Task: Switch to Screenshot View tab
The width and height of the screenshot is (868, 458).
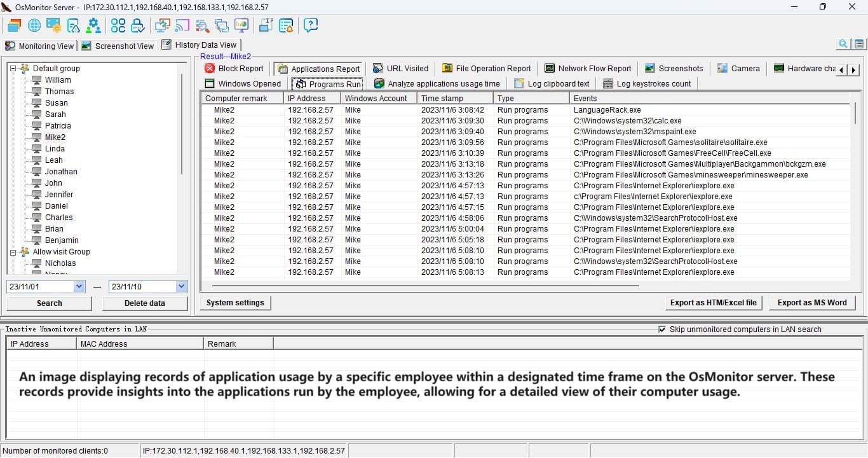Action: coord(118,46)
